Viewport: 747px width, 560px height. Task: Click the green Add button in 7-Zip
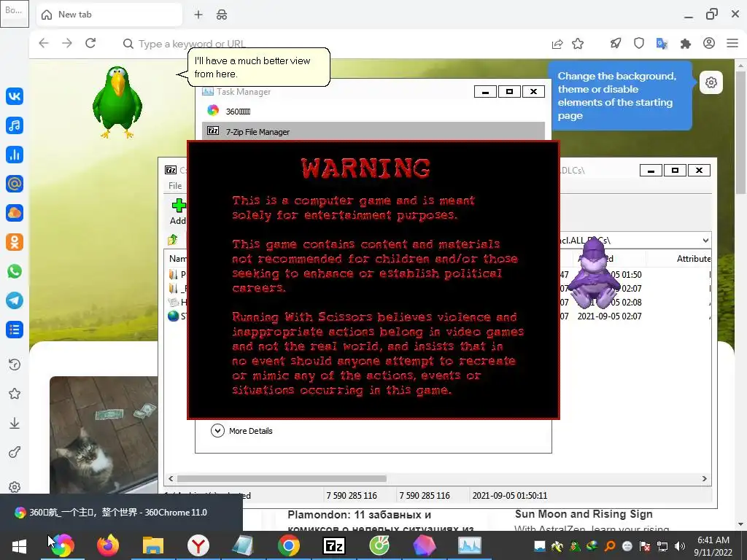click(x=178, y=212)
